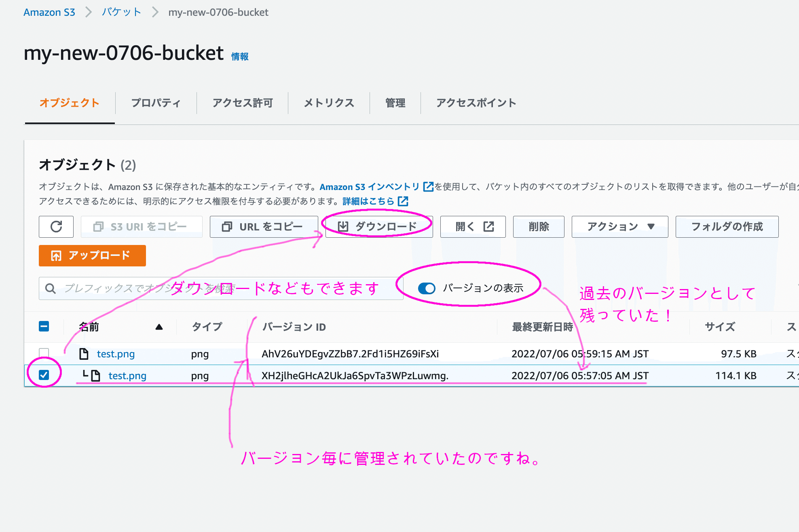The image size is (799, 532).
Task: Click the 開く button
Action: click(x=473, y=227)
